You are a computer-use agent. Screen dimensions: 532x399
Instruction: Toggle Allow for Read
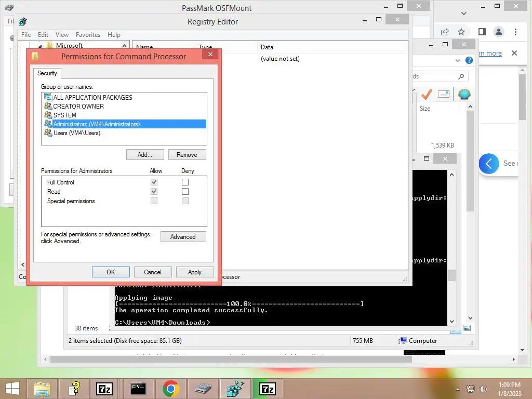pyautogui.click(x=154, y=192)
